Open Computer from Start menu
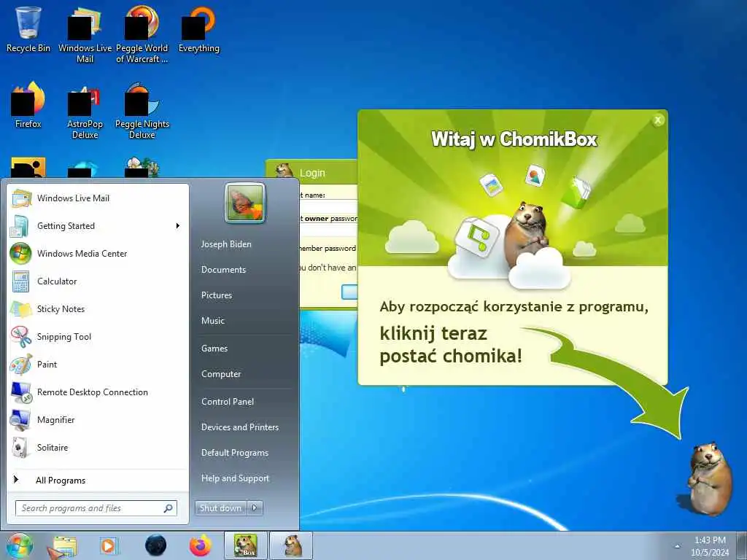The width and height of the screenshot is (747, 560). pyautogui.click(x=221, y=374)
